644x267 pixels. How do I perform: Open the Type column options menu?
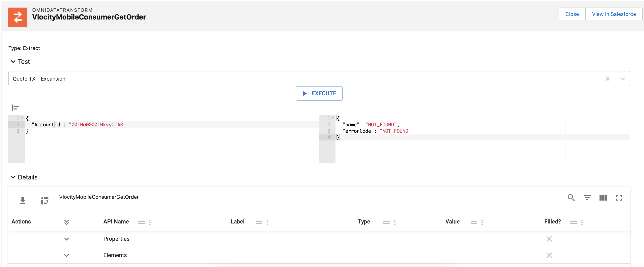[395, 222]
